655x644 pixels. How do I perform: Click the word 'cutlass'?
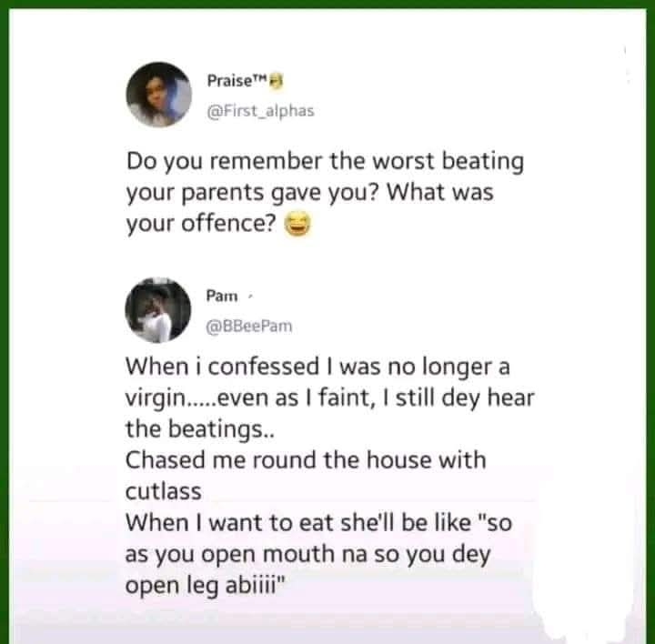pos(164,491)
